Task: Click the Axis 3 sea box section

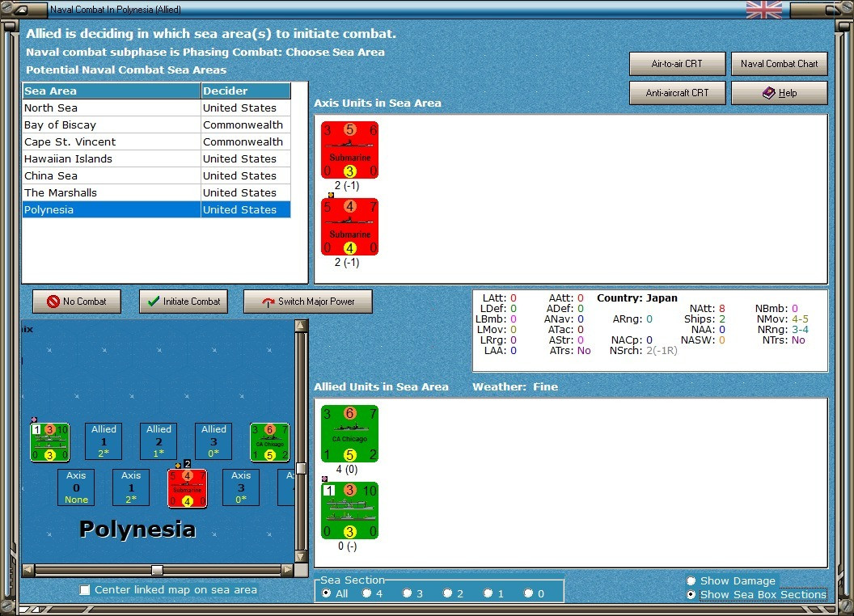Action: (241, 487)
